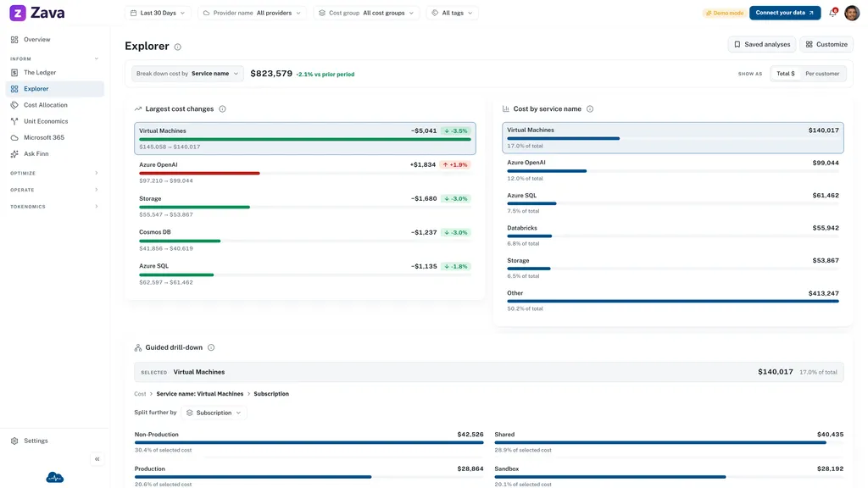Click info icon beside Cost by service name
The width and height of the screenshot is (868, 488).
pyautogui.click(x=590, y=109)
